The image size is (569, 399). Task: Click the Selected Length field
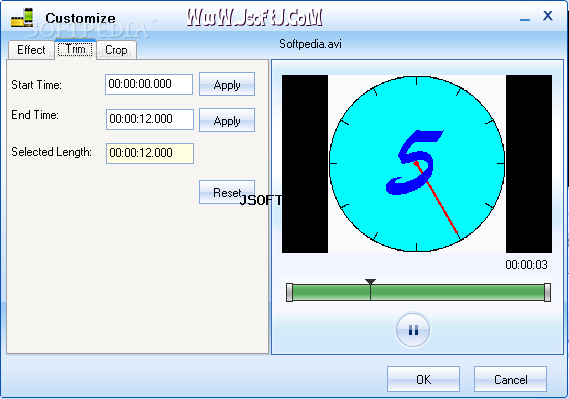coord(150,153)
